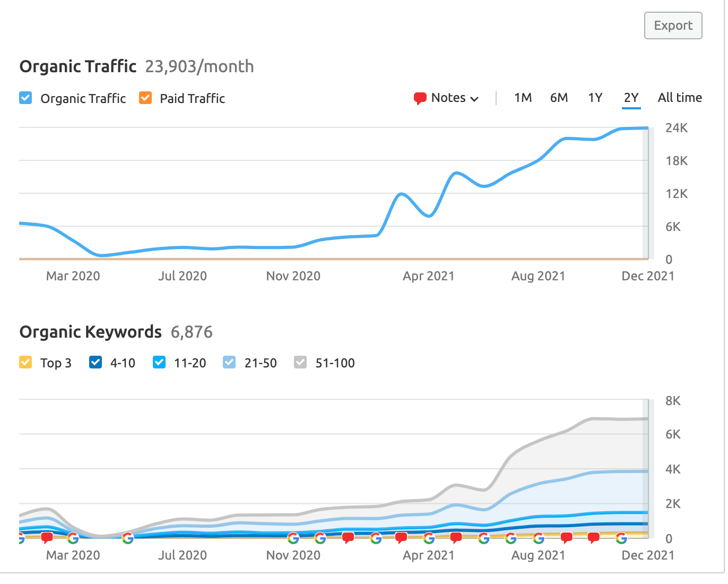Click the 6,876 keywords count

pyautogui.click(x=192, y=332)
